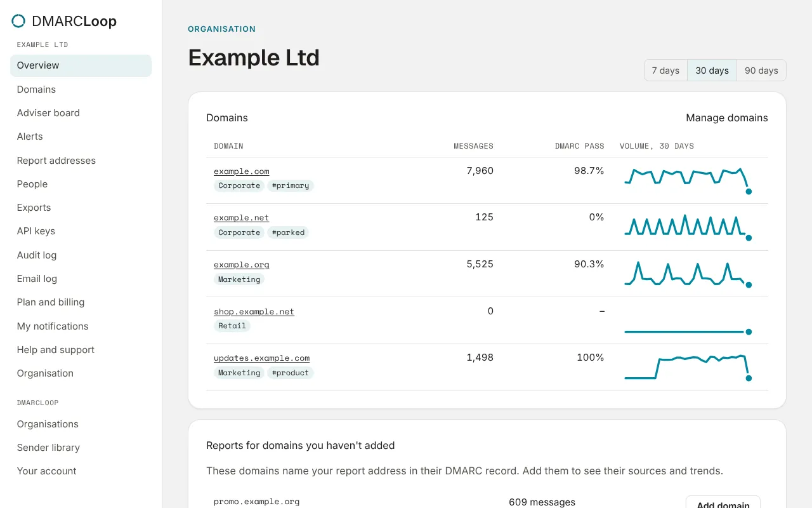The image size is (812, 508).
Task: Open the shop.example.net domain link
Action: pyautogui.click(x=254, y=312)
